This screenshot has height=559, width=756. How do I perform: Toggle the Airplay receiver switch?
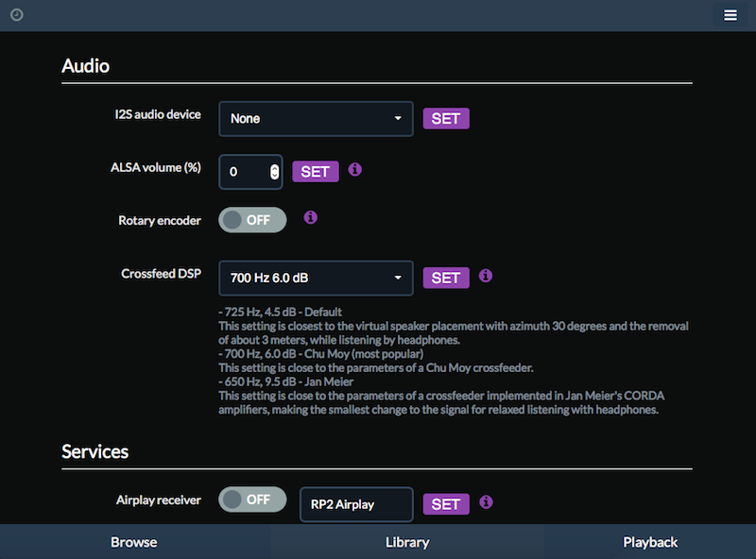pos(252,500)
